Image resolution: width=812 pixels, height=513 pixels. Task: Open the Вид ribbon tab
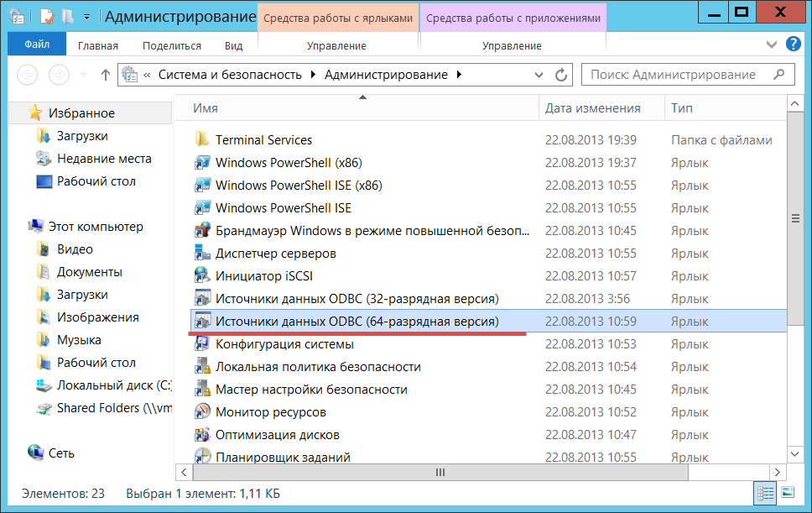[233, 45]
